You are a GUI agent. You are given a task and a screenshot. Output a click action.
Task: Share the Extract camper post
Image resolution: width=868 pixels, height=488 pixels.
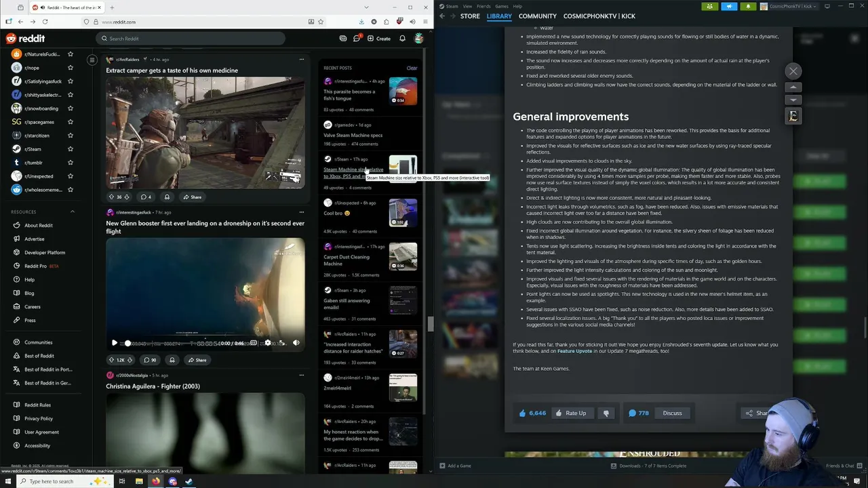tap(191, 197)
